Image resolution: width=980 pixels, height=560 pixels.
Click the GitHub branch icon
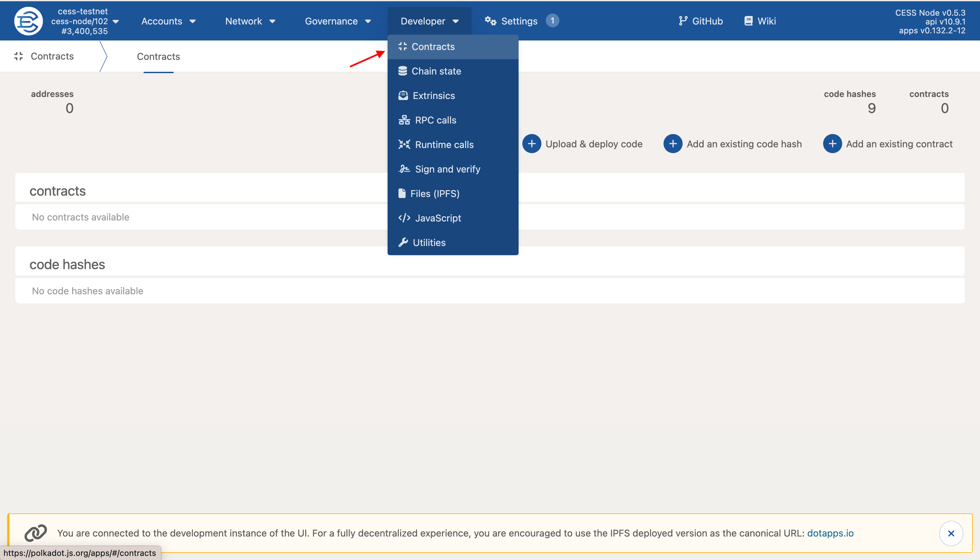[x=683, y=21]
